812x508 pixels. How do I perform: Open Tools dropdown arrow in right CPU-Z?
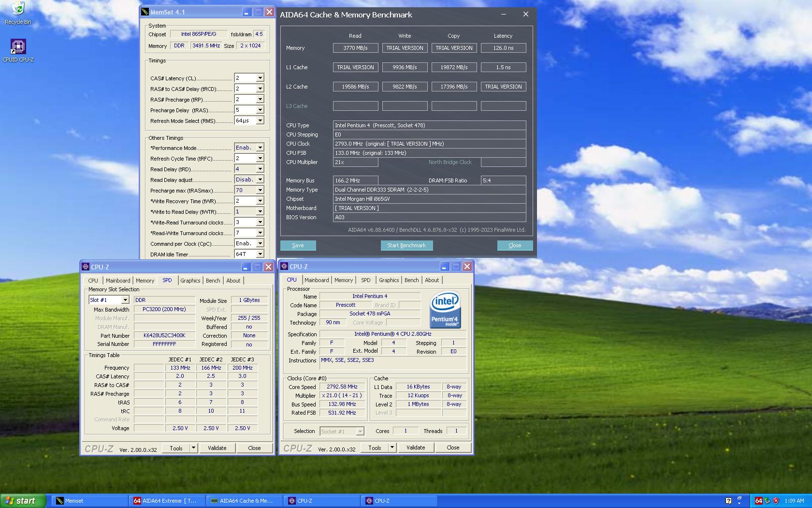(392, 448)
